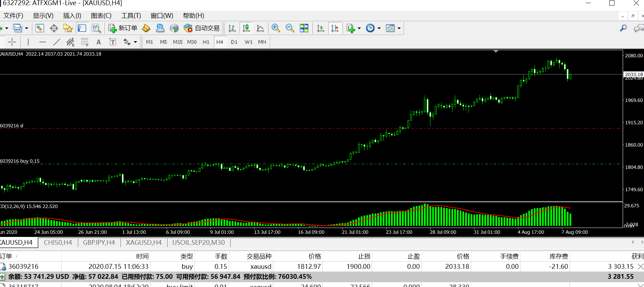Open MetaEditor via the yellow book icon
Image resolution: width=644 pixels, height=287 pixels.
(146, 28)
